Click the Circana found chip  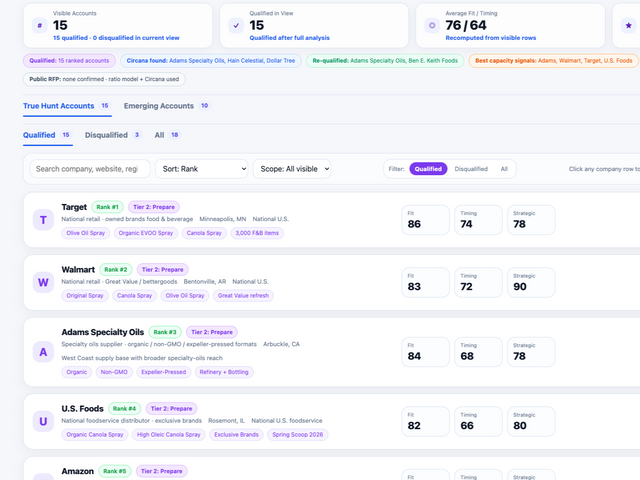point(211,61)
